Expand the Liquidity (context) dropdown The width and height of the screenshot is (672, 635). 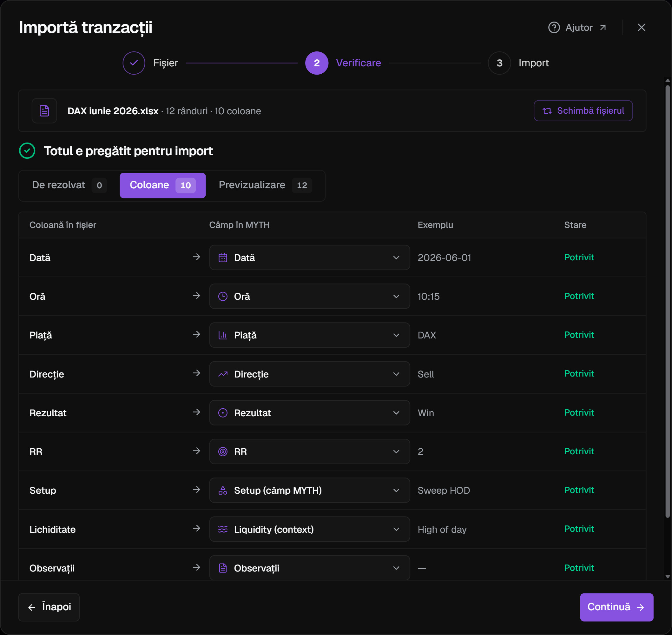(309, 529)
